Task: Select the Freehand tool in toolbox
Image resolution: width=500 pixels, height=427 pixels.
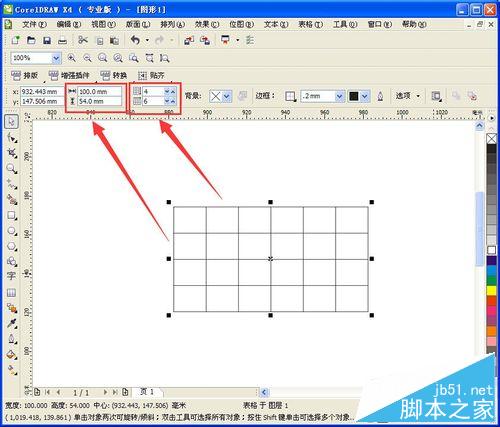Action: tap(12, 184)
